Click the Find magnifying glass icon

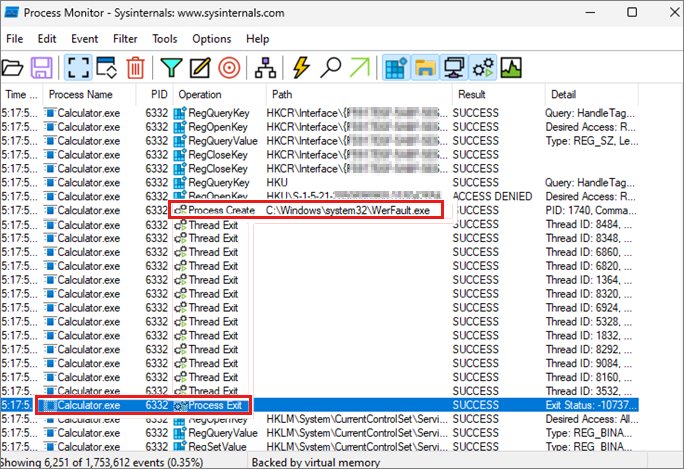(330, 68)
